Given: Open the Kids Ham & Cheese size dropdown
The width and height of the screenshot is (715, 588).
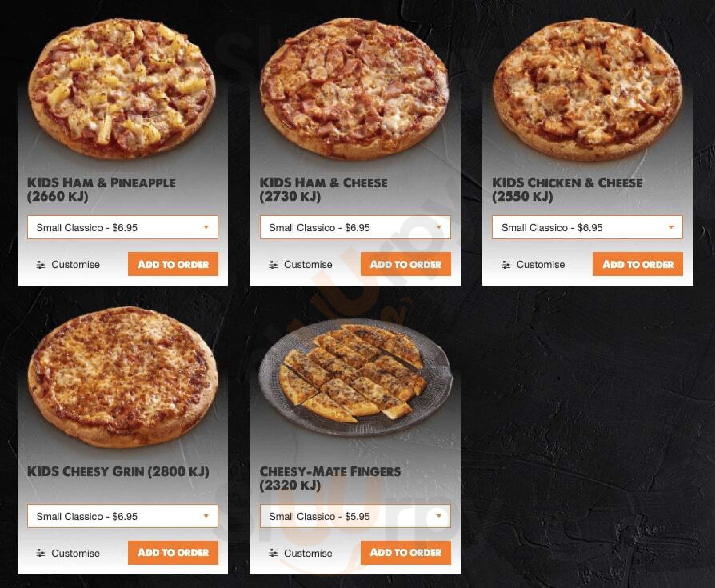Looking at the screenshot, I should point(355,227).
